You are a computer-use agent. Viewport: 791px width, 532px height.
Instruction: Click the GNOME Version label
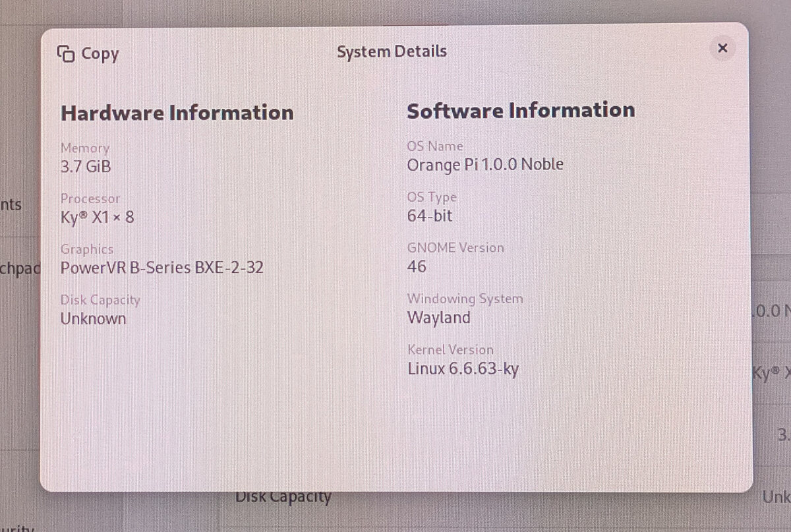455,248
